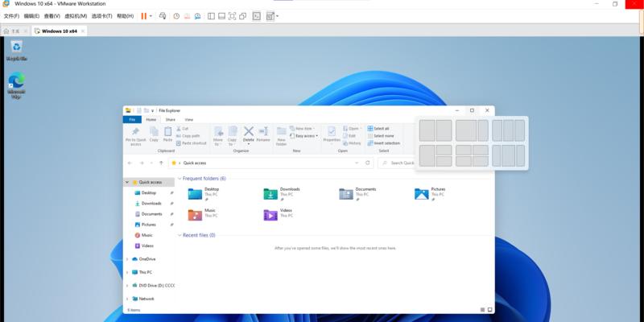The width and height of the screenshot is (644, 322).
Task: Create a New folder from the ribbon
Action: click(x=281, y=136)
